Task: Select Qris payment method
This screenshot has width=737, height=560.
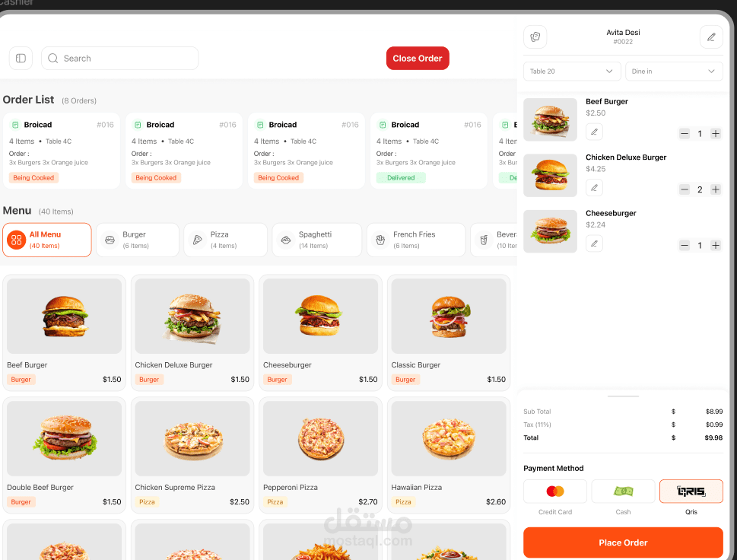Action: tap(691, 492)
